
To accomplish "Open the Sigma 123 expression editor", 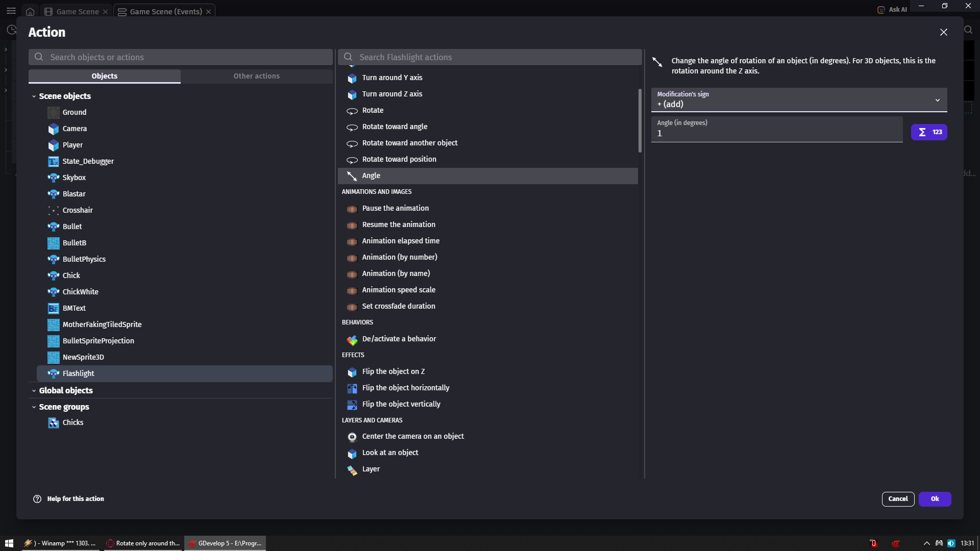I will point(928,133).
